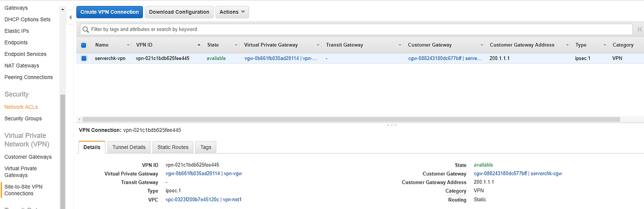Image resolution: width=644 pixels, height=209 pixels.
Task: Open the Actions dropdown menu
Action: [x=232, y=12]
